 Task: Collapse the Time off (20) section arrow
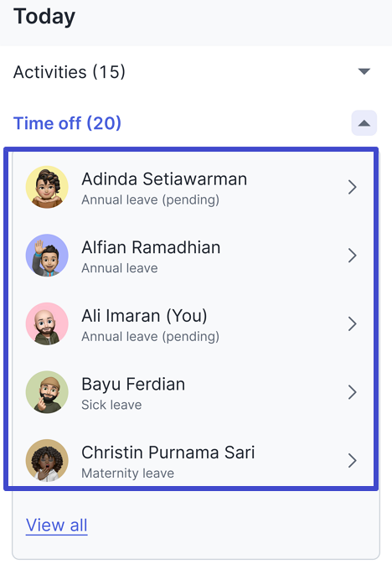[364, 123]
